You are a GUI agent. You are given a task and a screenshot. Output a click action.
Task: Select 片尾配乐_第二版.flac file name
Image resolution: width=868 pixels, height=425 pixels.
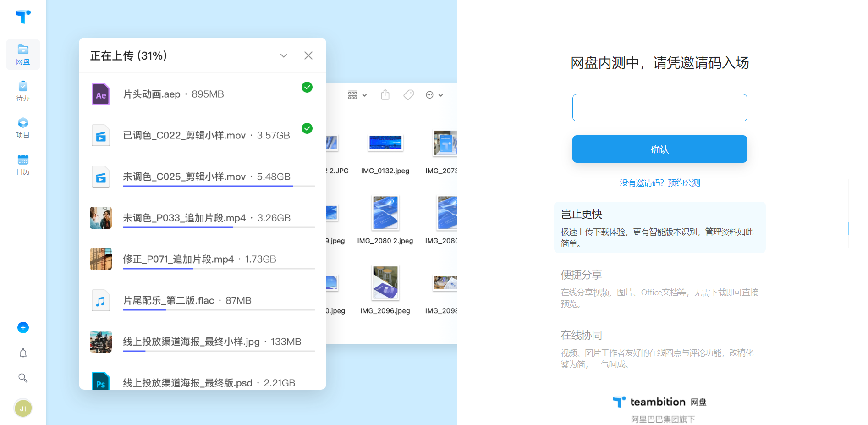(169, 300)
